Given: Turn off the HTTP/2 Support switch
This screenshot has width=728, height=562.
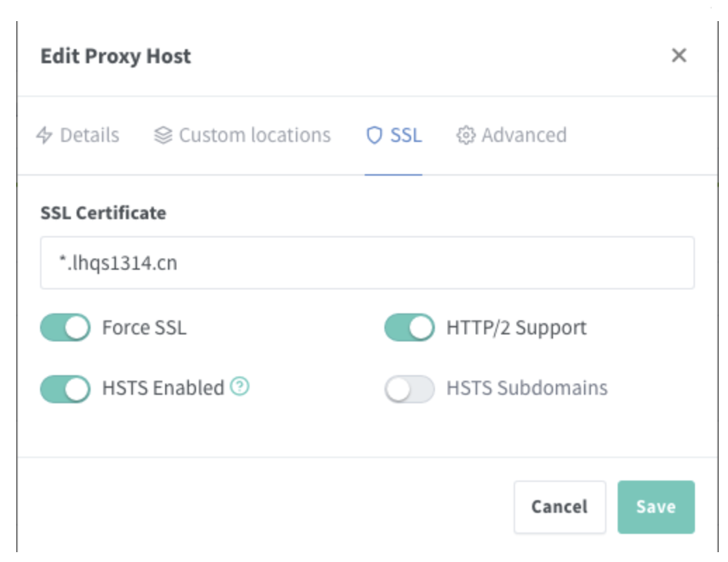Looking at the screenshot, I should (410, 328).
